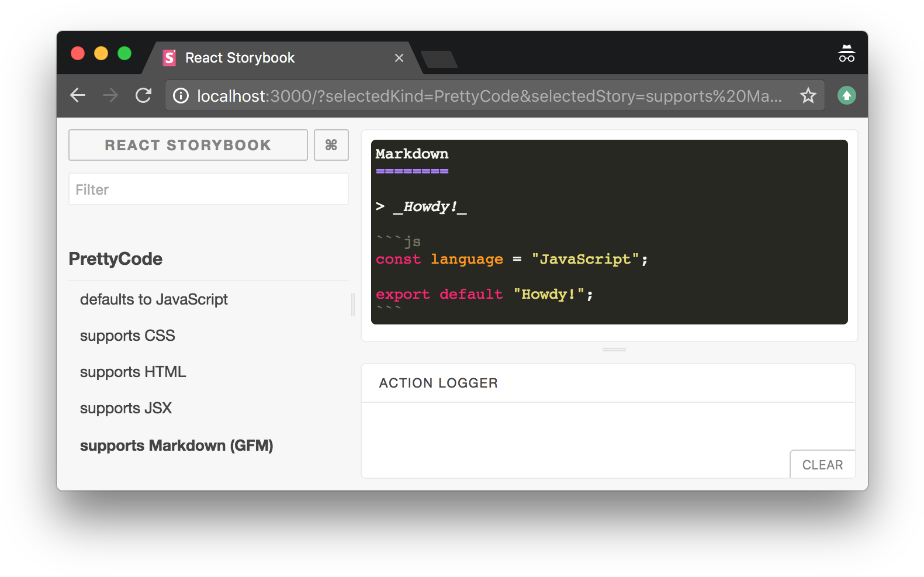The width and height of the screenshot is (924, 577).
Task: Close the React Storybook tab
Action: pos(399,58)
